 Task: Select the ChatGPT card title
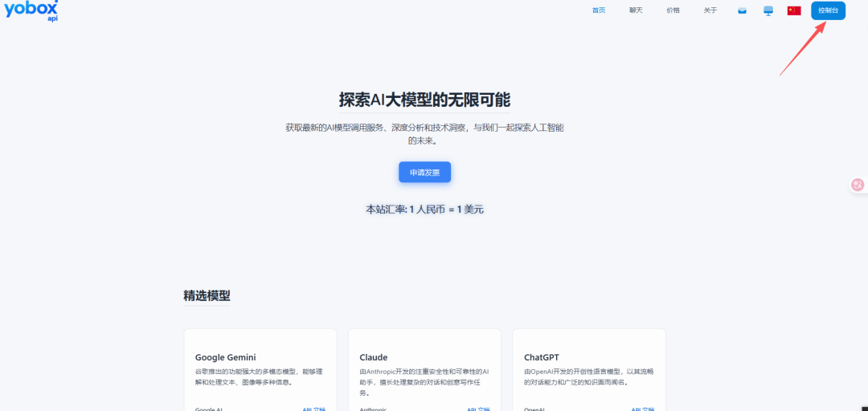coord(542,356)
